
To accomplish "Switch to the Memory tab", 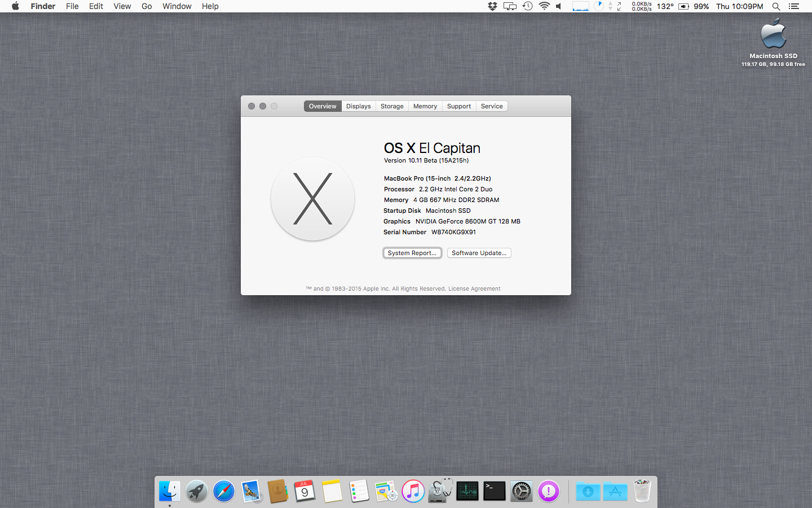I will click(x=425, y=106).
